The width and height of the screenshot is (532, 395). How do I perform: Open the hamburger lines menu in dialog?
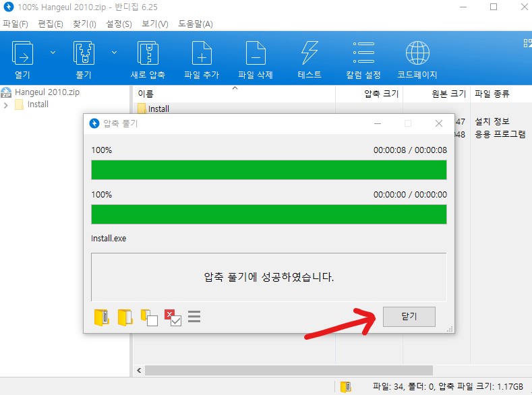click(x=194, y=316)
